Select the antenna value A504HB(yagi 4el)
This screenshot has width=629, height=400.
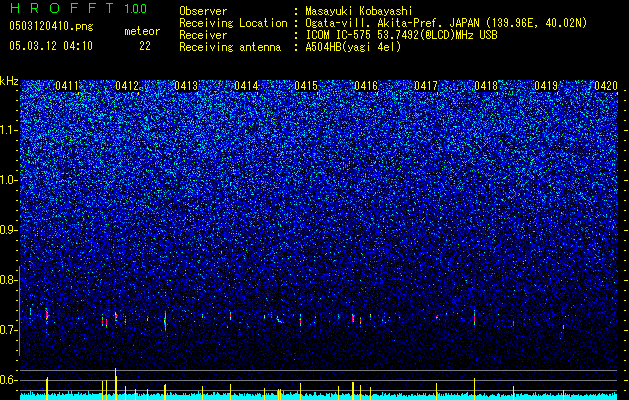pos(353,47)
